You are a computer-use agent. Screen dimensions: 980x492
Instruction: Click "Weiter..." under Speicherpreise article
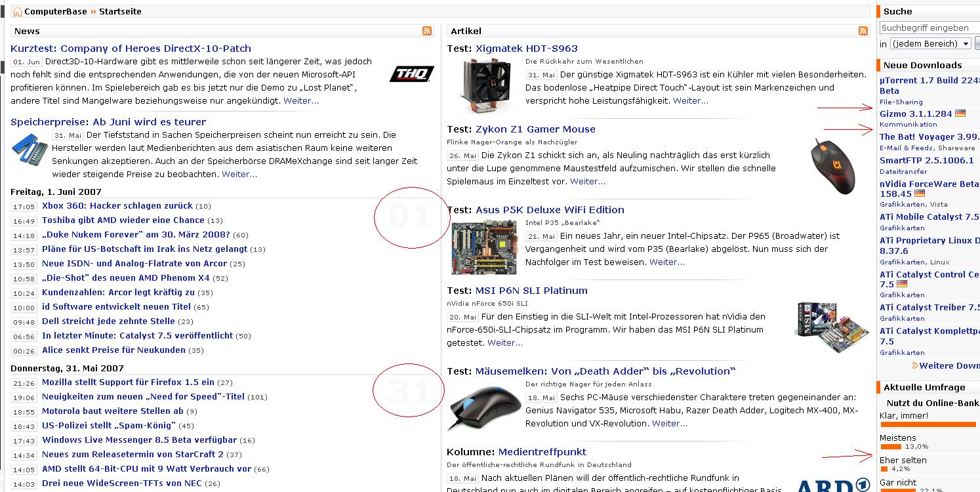tap(239, 174)
